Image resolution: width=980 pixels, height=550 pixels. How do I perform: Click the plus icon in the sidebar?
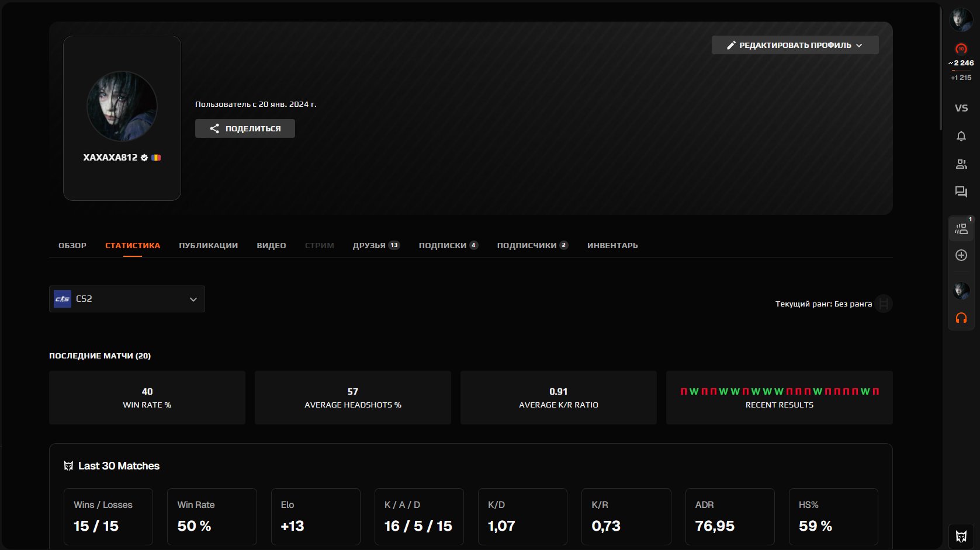(x=961, y=255)
